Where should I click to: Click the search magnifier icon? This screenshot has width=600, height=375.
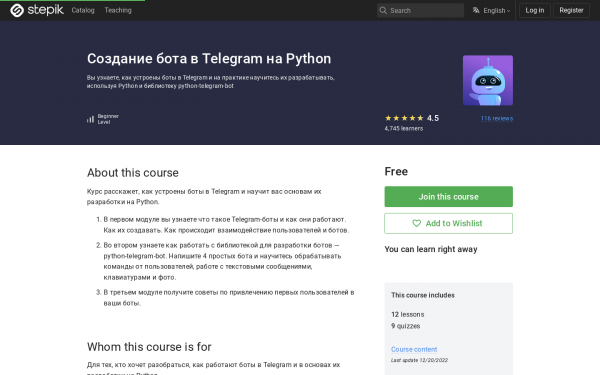click(x=383, y=10)
